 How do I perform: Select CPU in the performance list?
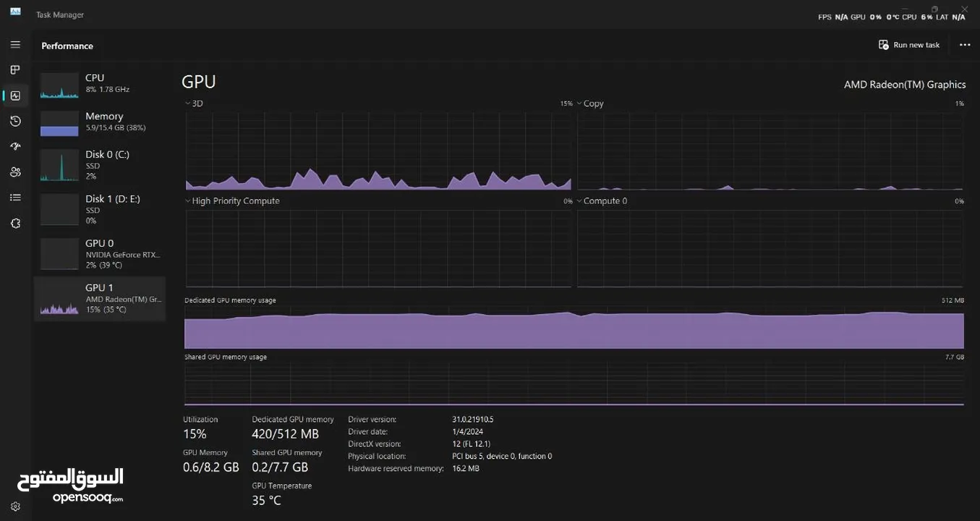(100, 84)
